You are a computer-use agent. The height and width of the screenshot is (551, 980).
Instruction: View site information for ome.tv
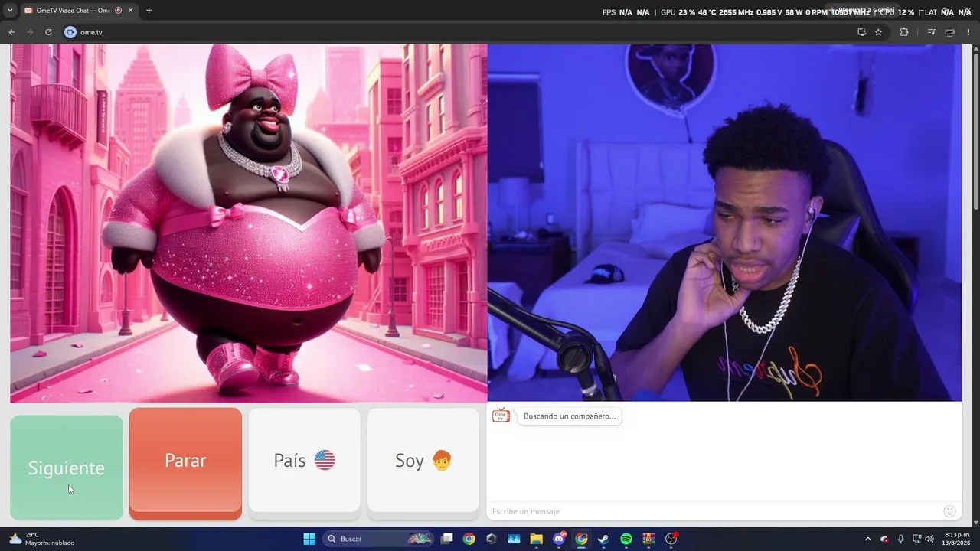click(70, 32)
